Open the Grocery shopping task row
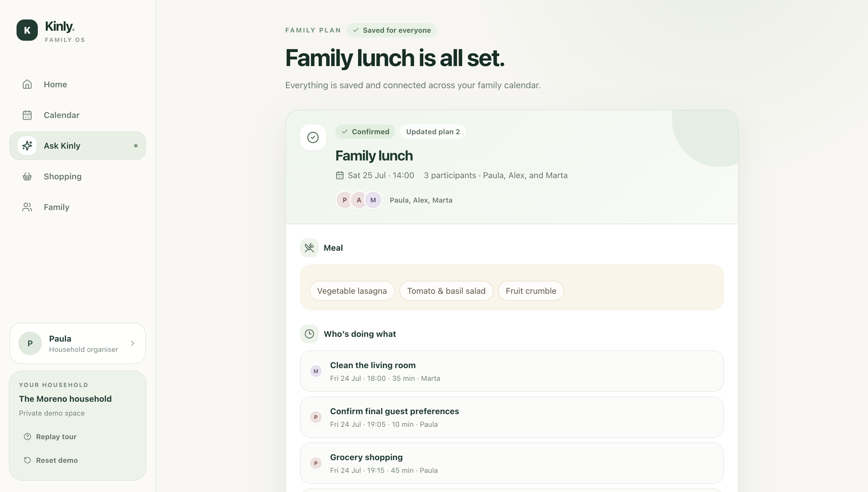The image size is (868, 492). 512,463
